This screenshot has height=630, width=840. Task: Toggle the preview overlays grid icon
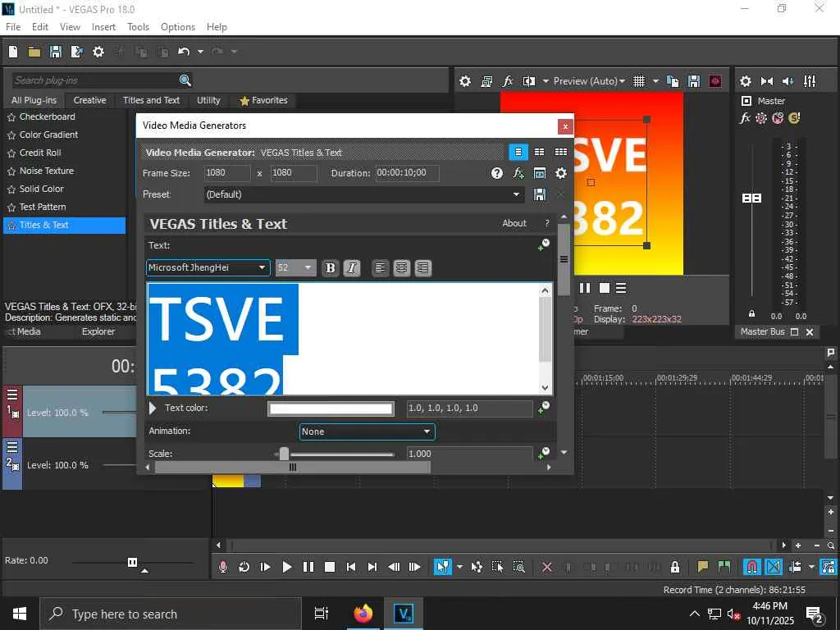(639, 81)
